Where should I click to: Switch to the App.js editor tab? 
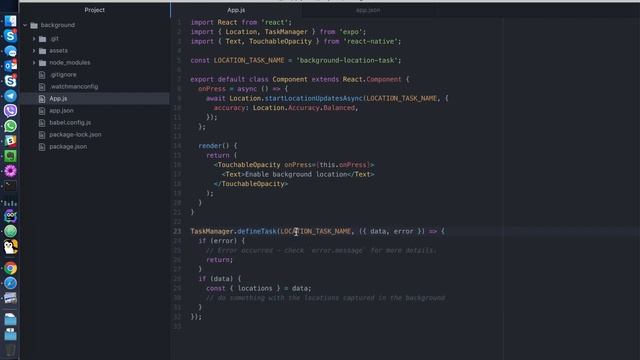(x=236, y=10)
